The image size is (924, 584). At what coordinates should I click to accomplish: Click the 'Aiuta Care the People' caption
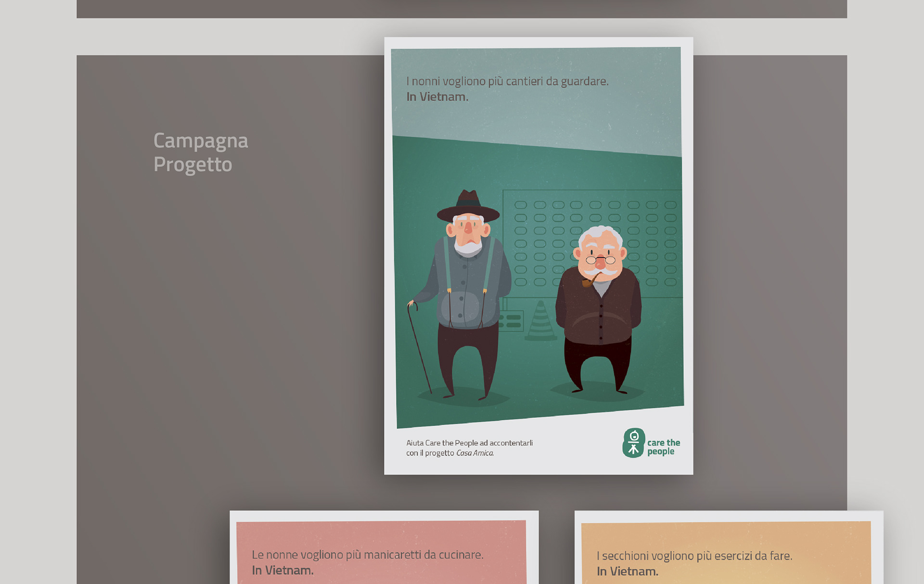pyautogui.click(x=469, y=443)
